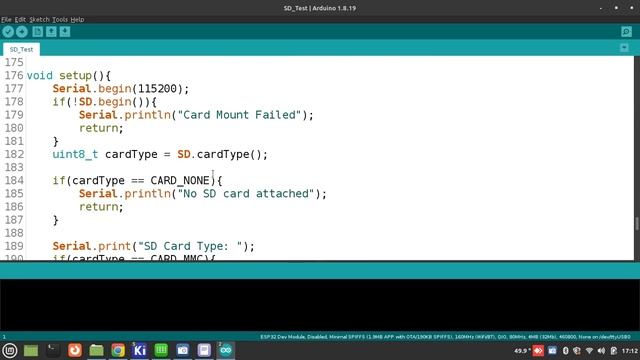640x360 pixels.
Task: Open the Files folder icon in taskbar
Action: pos(96,350)
